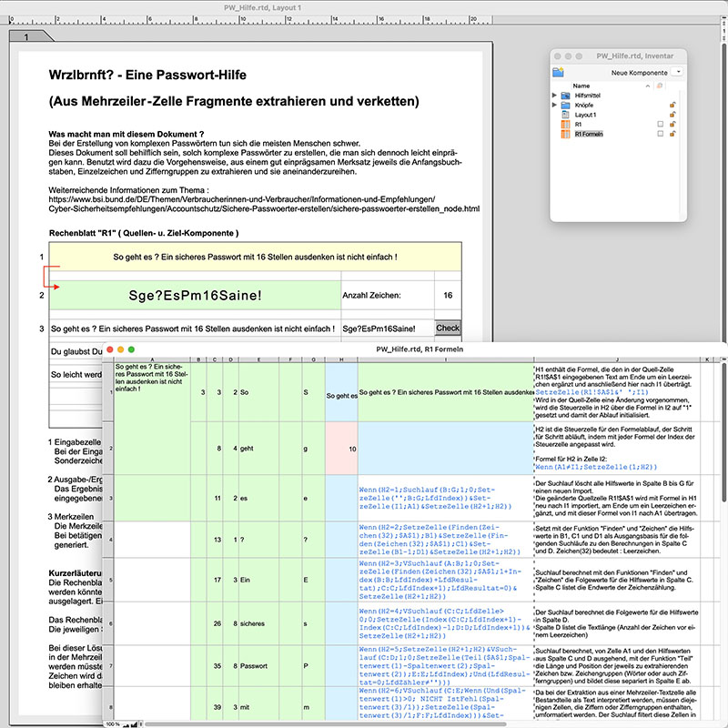728x728 pixels.
Task: Switch to page tab 1 of layout
Action: (26, 35)
